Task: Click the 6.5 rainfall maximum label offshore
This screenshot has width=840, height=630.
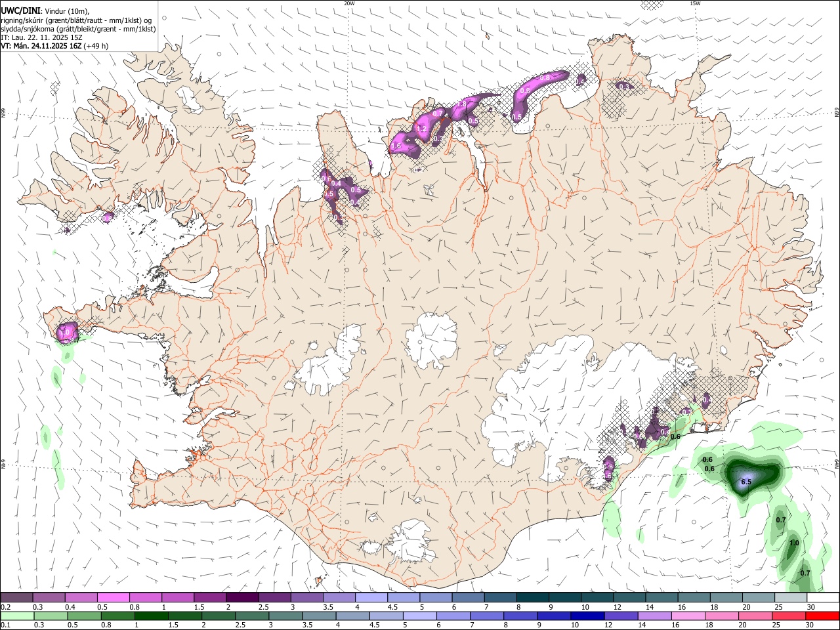Action: (x=745, y=482)
